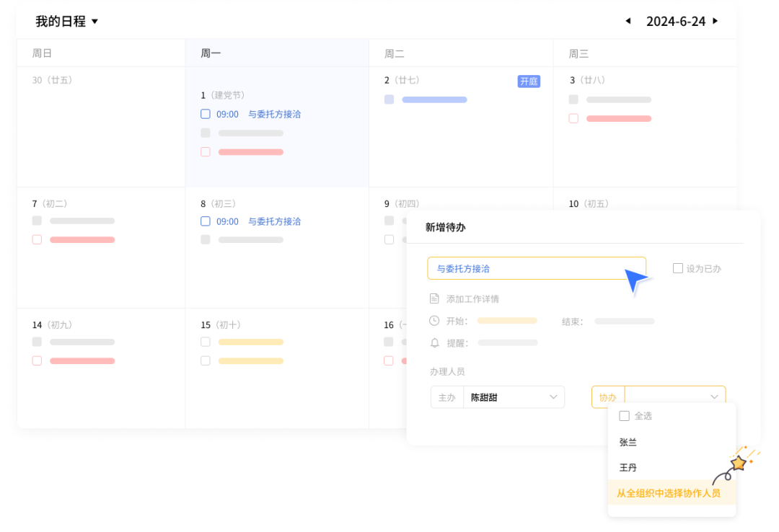Go to previous date with left arrow

628,21
